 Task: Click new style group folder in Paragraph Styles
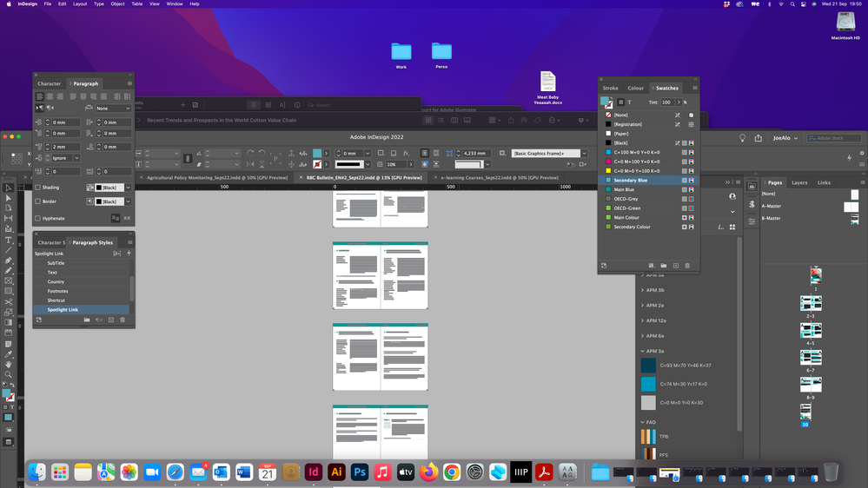coord(87,320)
